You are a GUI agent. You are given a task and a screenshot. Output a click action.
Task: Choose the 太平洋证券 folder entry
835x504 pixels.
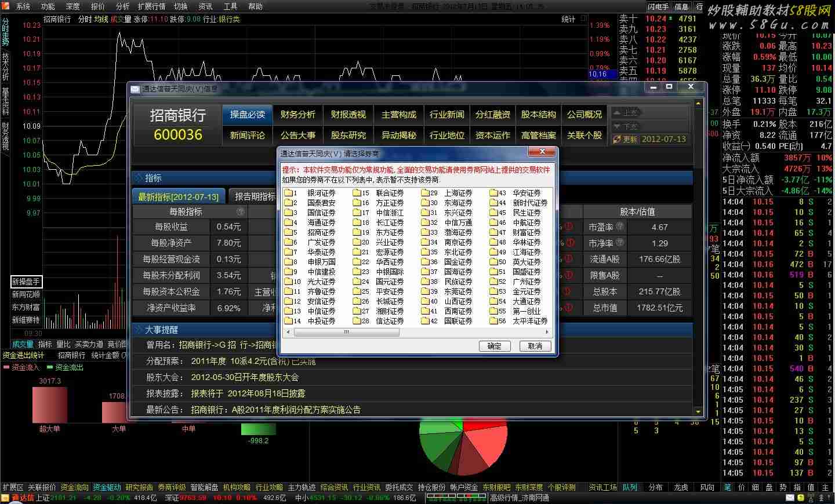(518, 321)
